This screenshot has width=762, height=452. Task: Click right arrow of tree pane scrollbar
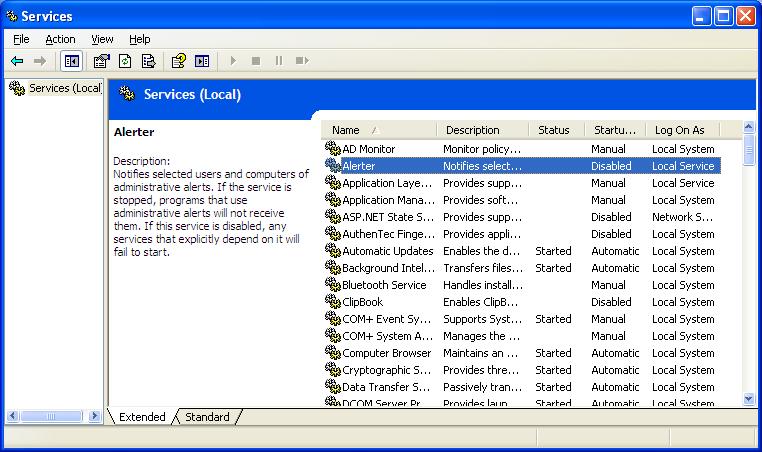pos(95,416)
